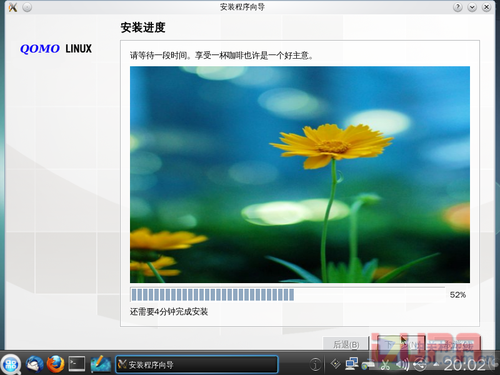Click the diamond-shaped tray icon

pyautogui.click(x=335, y=364)
